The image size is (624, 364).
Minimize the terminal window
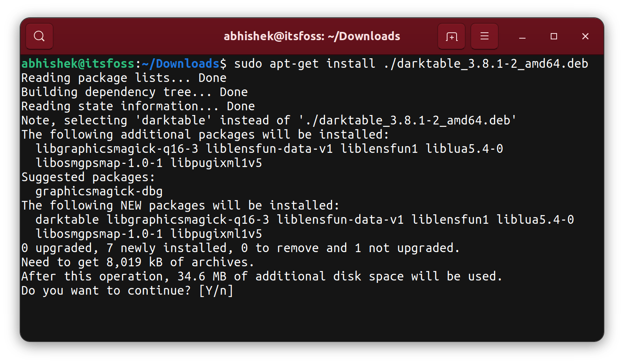click(522, 37)
